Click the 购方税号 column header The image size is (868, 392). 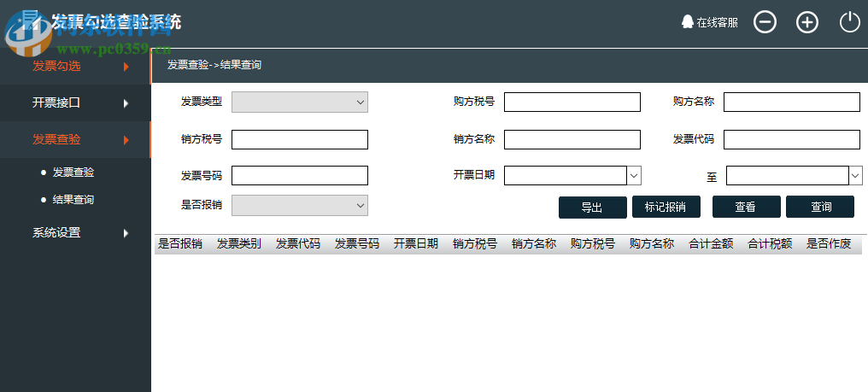(592, 243)
